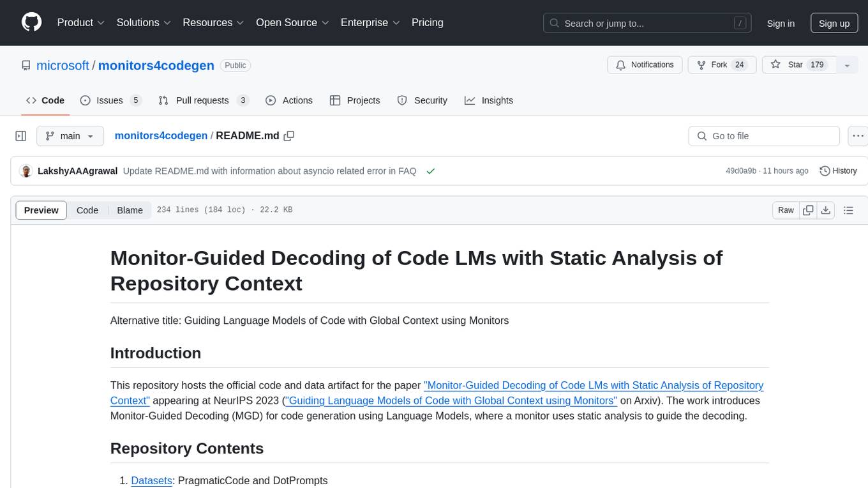The width and height of the screenshot is (868, 488).
Task: Switch to the Actions tab
Action: click(289, 100)
